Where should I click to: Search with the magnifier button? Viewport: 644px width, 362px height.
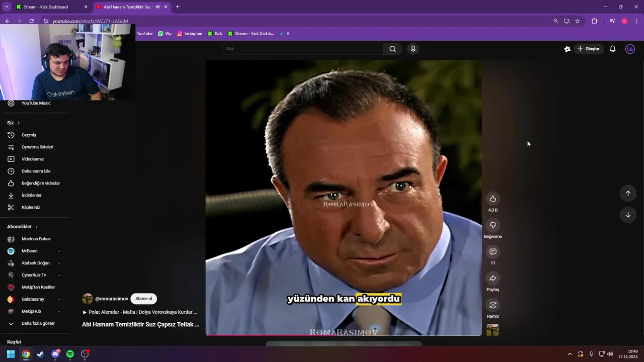click(392, 49)
